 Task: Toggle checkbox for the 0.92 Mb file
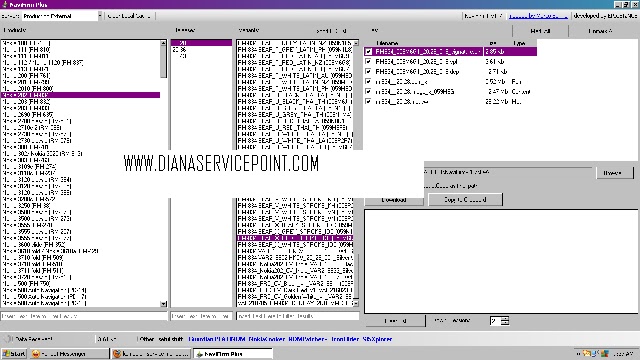369,81
